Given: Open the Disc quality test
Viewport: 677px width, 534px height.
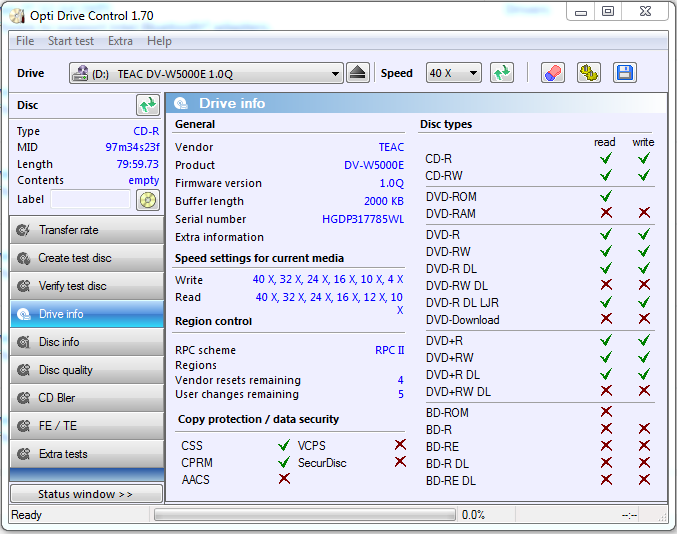Looking at the screenshot, I should (87, 370).
